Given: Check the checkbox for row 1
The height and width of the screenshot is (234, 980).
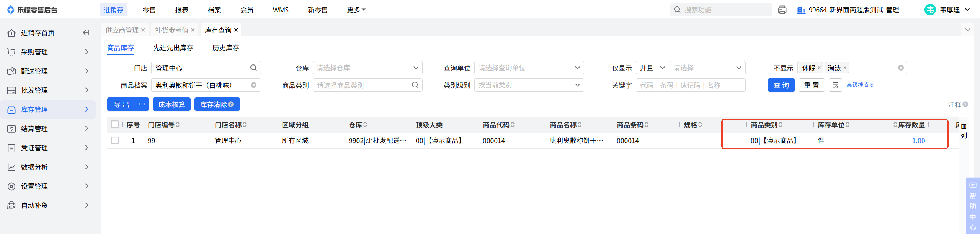Looking at the screenshot, I should click(x=115, y=140).
